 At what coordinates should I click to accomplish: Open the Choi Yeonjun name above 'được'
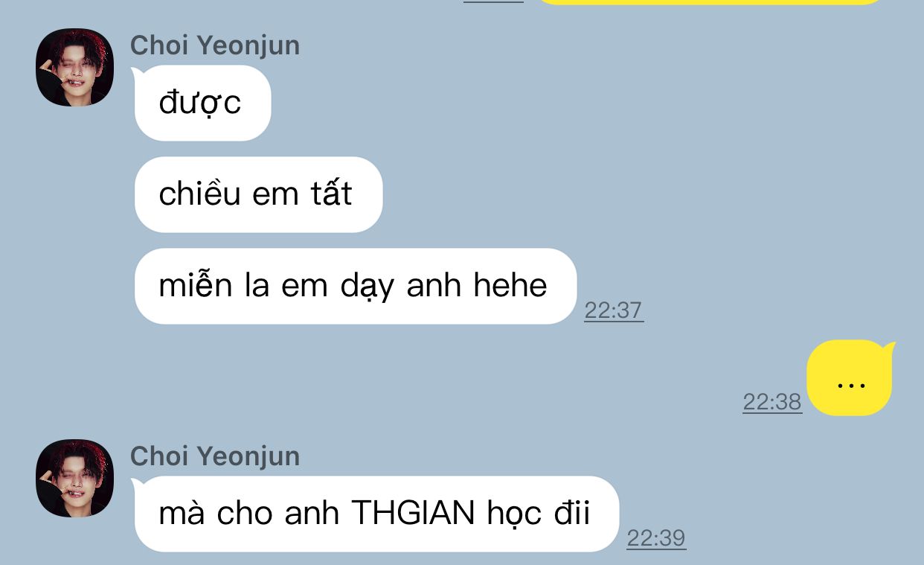(x=215, y=45)
